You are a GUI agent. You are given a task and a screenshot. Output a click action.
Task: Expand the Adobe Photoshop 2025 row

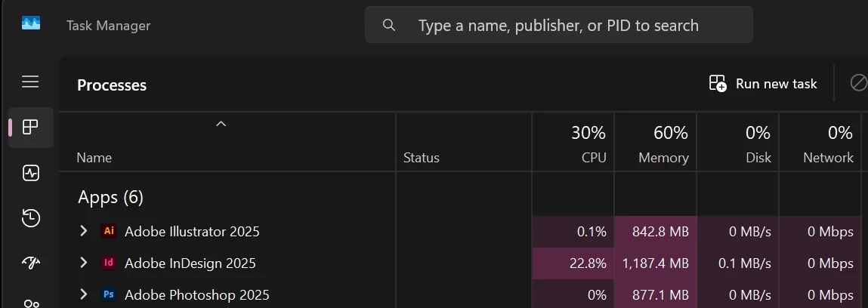84,294
